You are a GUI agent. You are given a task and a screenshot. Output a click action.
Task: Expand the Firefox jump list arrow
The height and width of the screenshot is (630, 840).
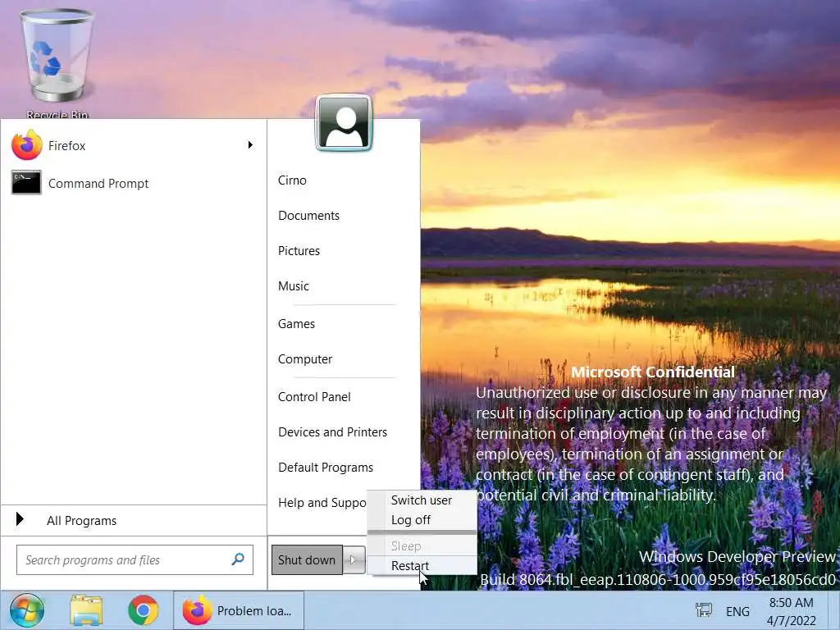(250, 145)
